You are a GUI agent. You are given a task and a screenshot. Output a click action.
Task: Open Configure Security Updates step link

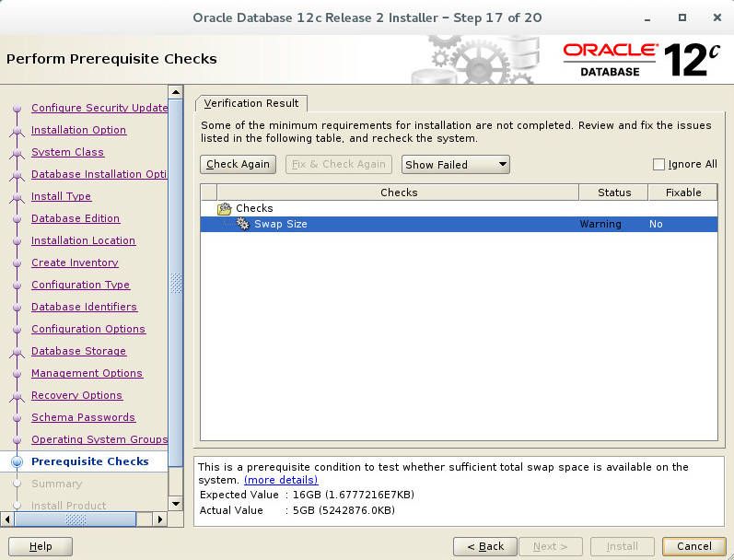(99, 108)
